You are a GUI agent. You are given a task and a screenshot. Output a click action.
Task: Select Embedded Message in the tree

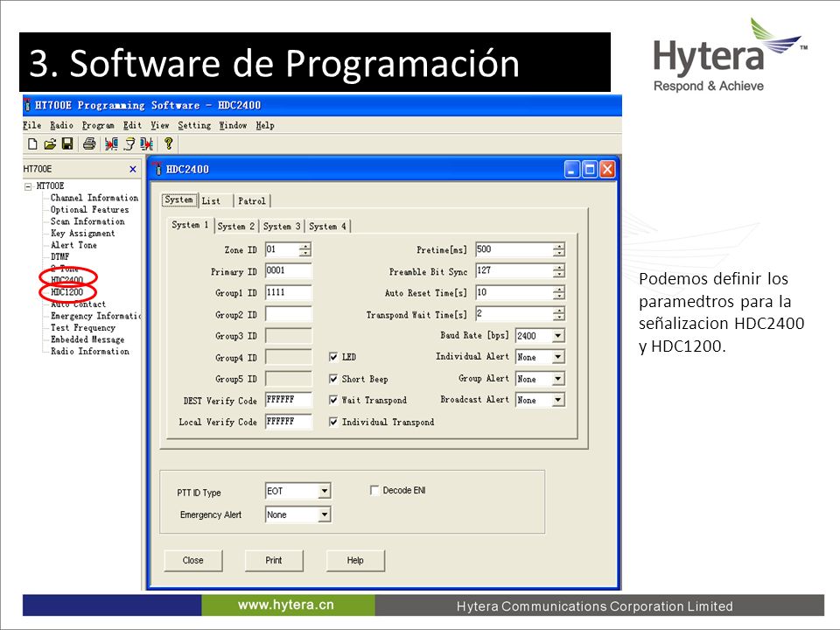click(87, 339)
